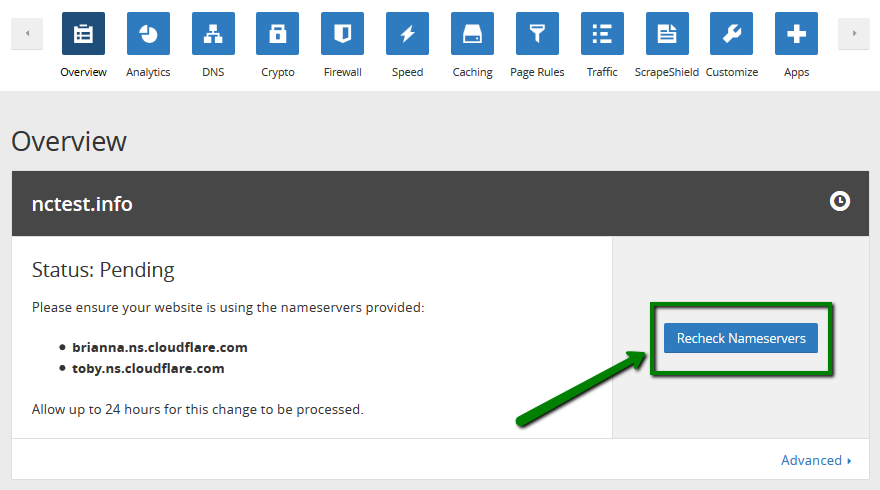Screen dimensions: 880x490
Task: Open the Traffic list icon
Action: point(602,33)
